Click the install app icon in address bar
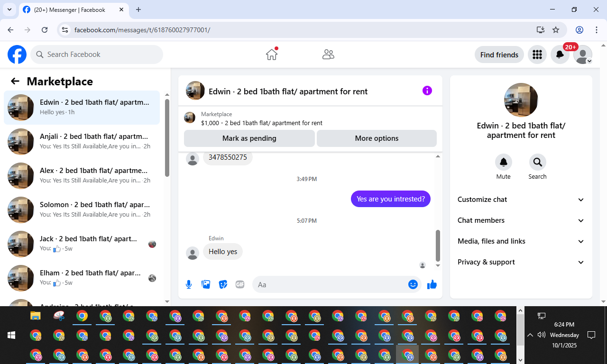The image size is (607, 364). pyautogui.click(x=540, y=30)
